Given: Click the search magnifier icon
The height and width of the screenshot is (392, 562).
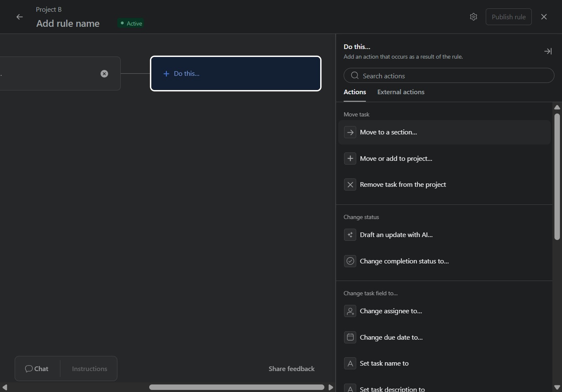Looking at the screenshot, I should [355, 75].
